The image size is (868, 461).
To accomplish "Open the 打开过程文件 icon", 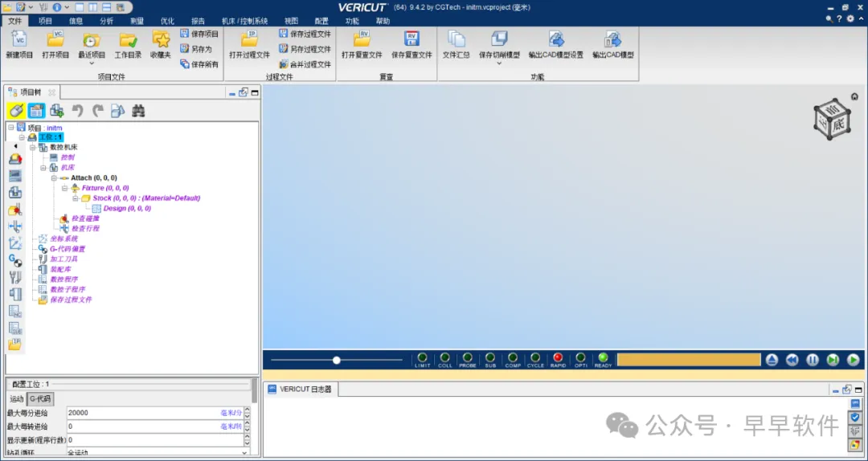I will 250,39.
